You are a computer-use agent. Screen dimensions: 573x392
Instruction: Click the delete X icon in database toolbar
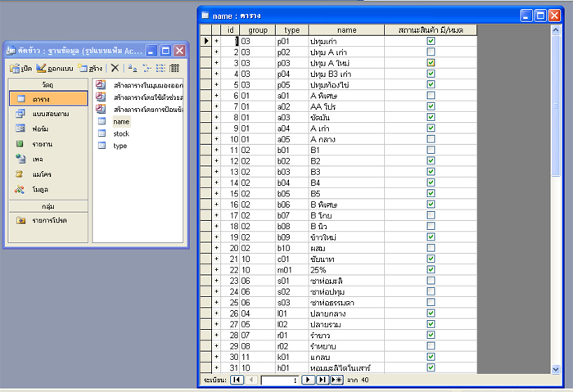click(x=115, y=68)
